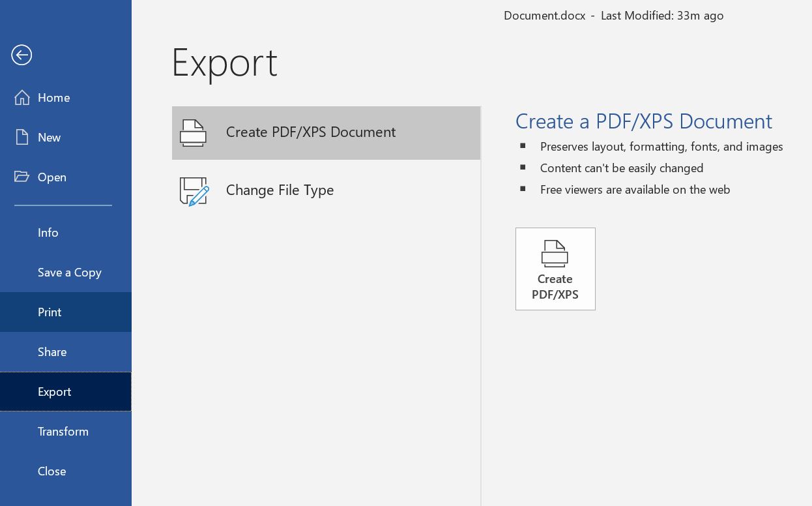The image size is (812, 506).
Task: Switch to the Share page
Action: pyautogui.click(x=52, y=352)
